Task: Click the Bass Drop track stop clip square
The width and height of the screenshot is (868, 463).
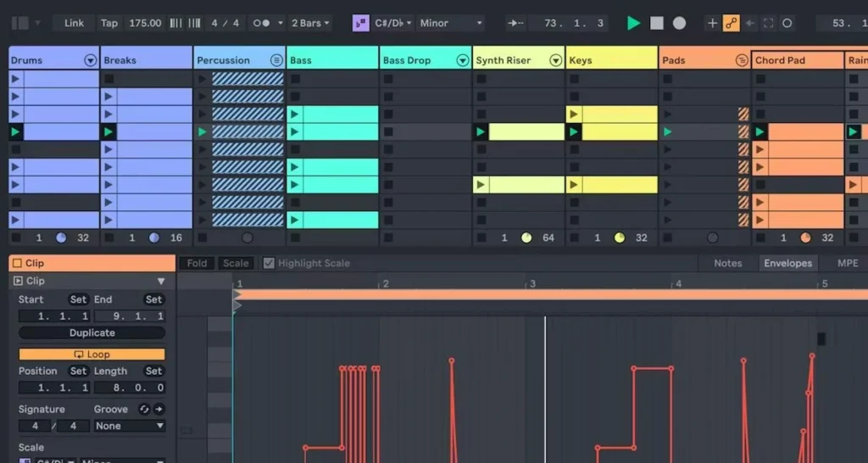Action: click(388, 237)
